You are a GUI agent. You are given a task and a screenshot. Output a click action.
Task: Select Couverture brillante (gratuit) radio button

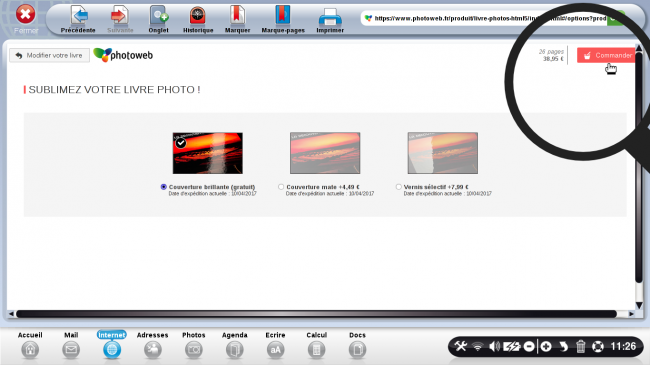pyautogui.click(x=164, y=187)
